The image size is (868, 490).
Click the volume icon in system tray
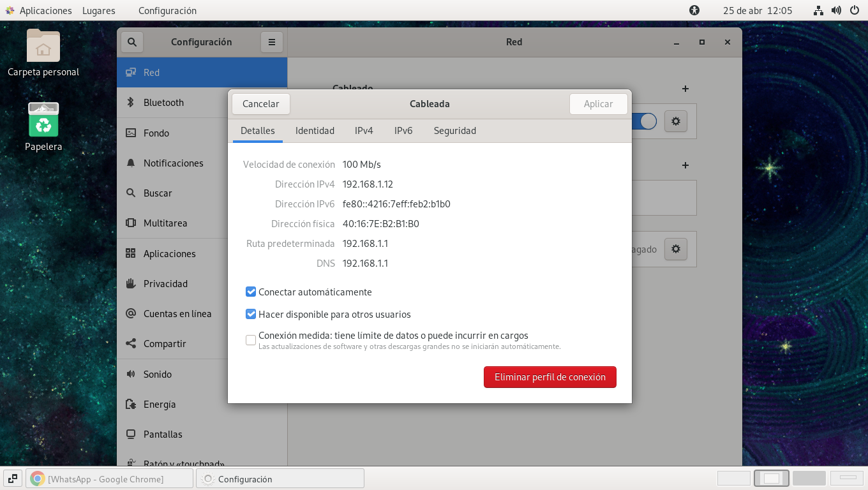tap(836, 10)
